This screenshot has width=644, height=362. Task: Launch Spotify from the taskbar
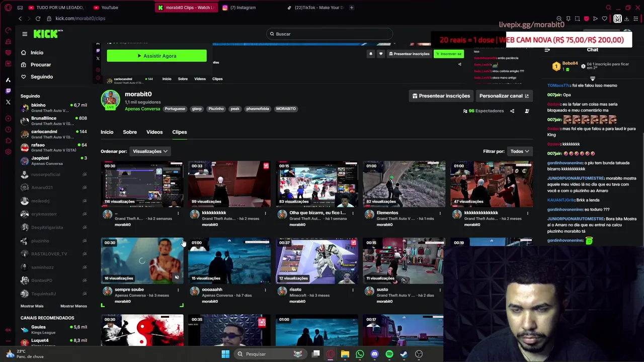click(x=389, y=354)
